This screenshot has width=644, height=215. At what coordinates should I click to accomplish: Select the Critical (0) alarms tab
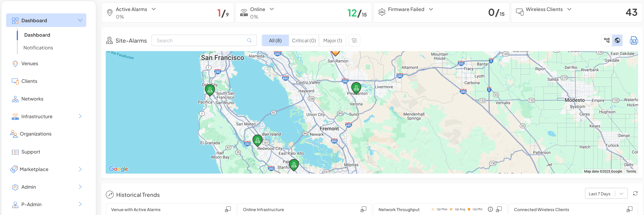click(x=304, y=40)
